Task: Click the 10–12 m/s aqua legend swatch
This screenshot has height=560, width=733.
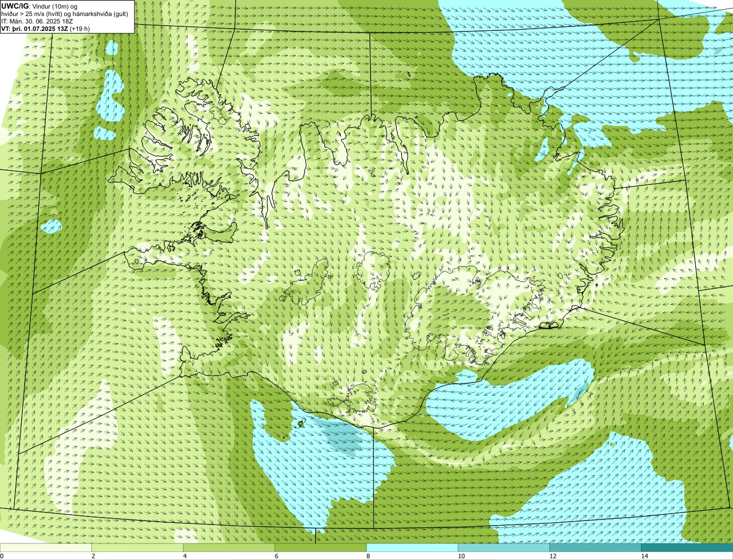Action: 504,548
